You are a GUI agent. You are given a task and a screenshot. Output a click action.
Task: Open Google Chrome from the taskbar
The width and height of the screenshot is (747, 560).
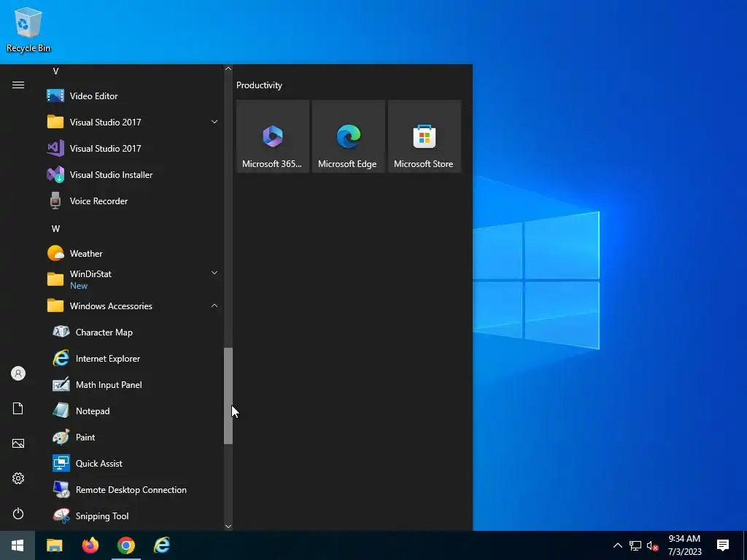tap(126, 545)
